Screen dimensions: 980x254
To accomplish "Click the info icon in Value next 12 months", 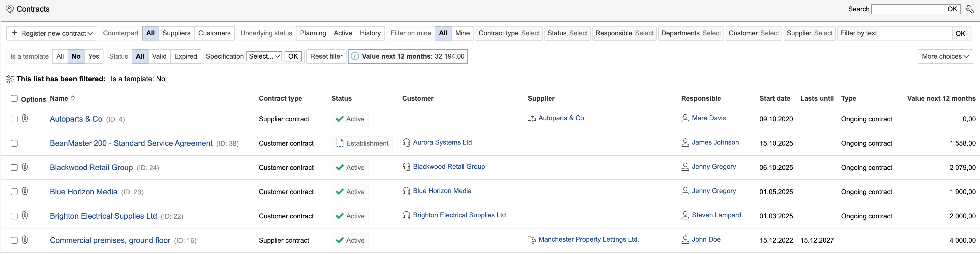I will pos(355,56).
